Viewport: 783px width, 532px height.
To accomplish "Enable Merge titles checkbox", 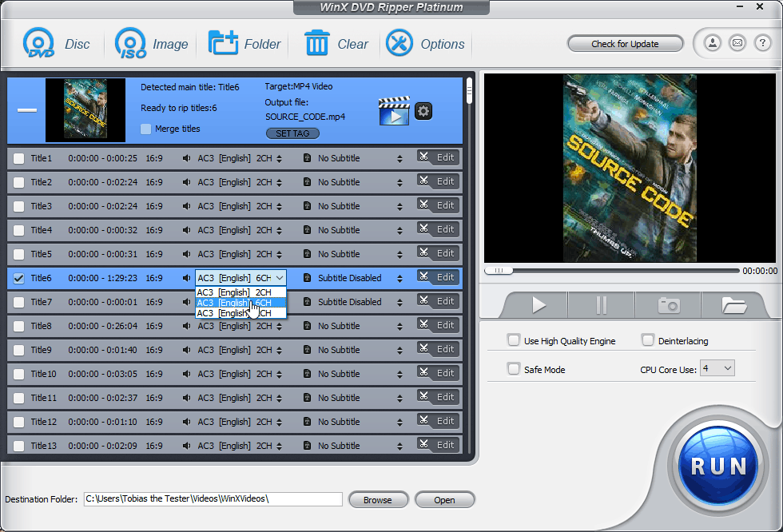I will [145, 129].
